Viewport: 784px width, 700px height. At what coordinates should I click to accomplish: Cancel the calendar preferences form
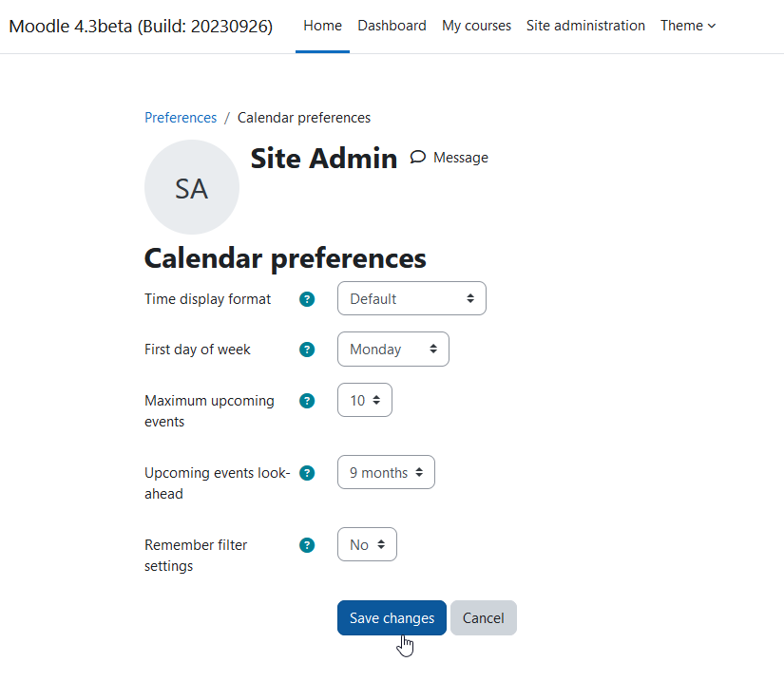point(484,618)
